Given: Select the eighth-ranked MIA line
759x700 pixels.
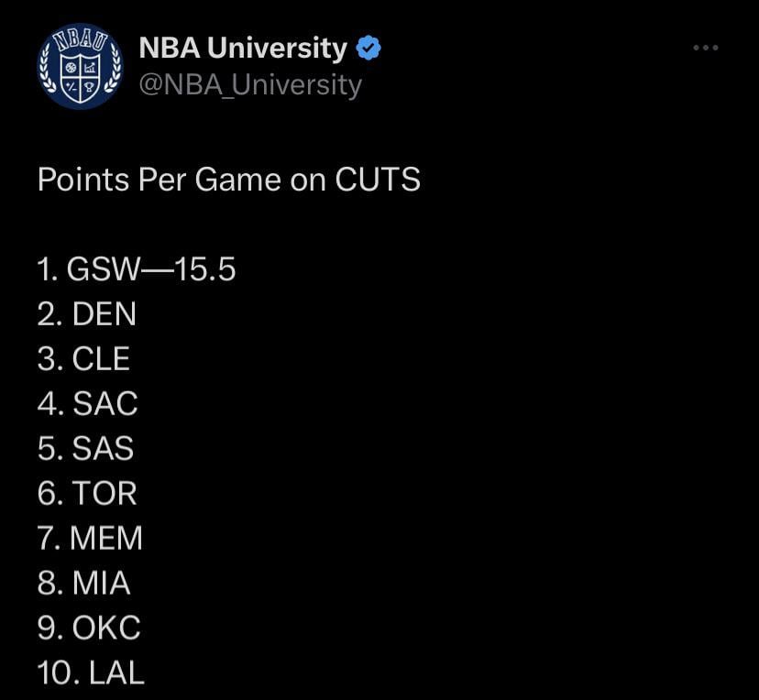Looking at the screenshot, I should (84, 584).
